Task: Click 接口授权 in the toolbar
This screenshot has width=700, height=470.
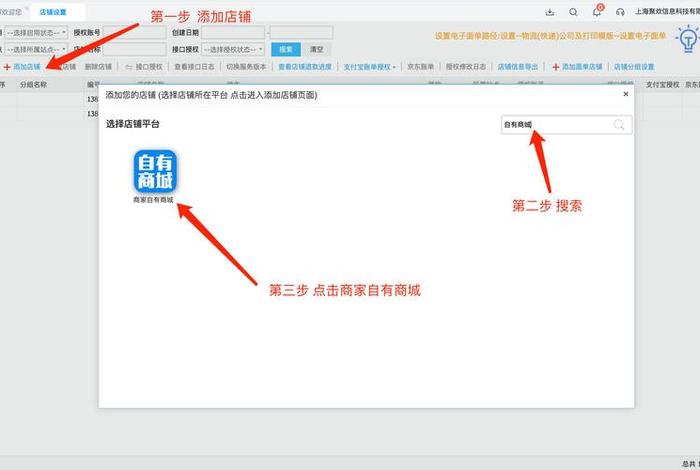Action: click(x=144, y=67)
